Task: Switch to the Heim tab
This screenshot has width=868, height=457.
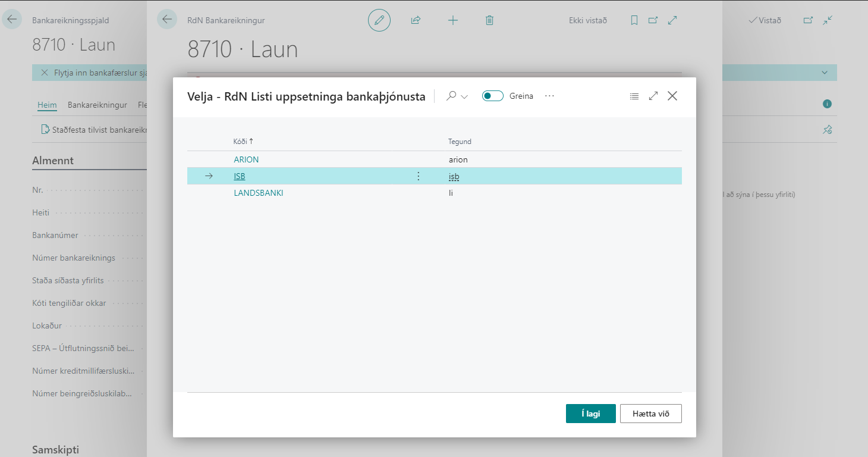Action: point(47,105)
